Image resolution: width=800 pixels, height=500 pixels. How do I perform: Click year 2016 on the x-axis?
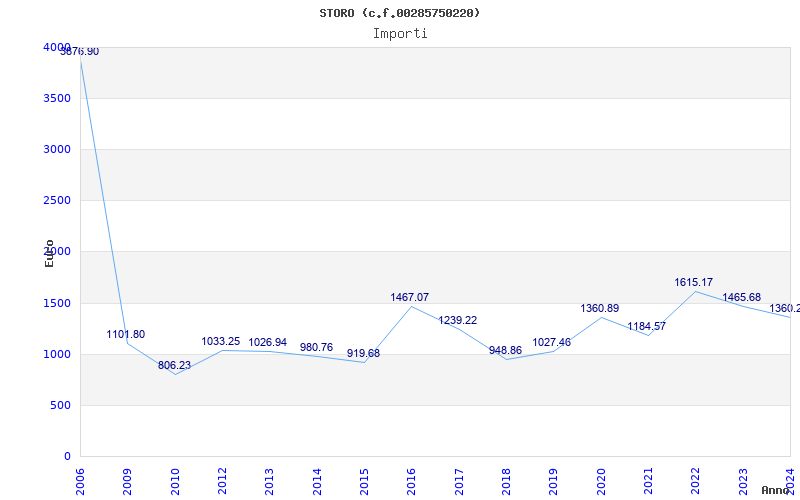coord(412,480)
